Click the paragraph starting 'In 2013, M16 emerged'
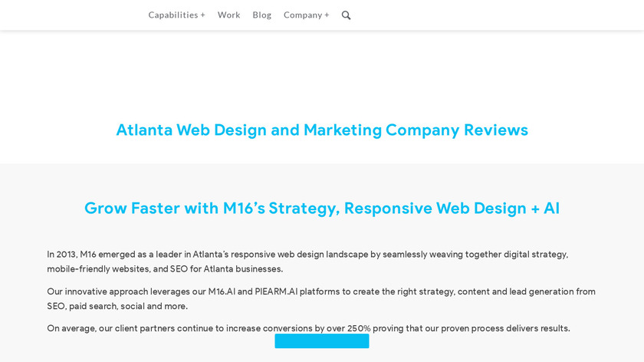The width and height of the screenshot is (644, 362). coord(307,262)
